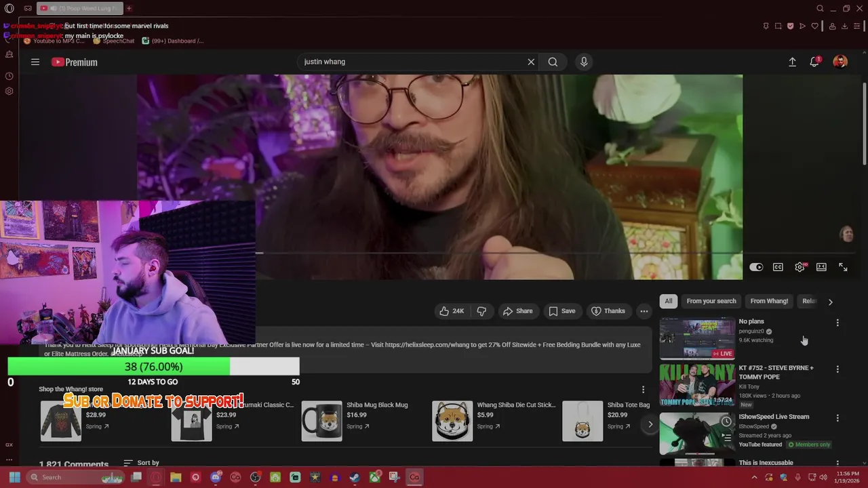The height and width of the screenshot is (488, 868).
Task: Open browser sidebar settings gear
Action: coord(9,91)
